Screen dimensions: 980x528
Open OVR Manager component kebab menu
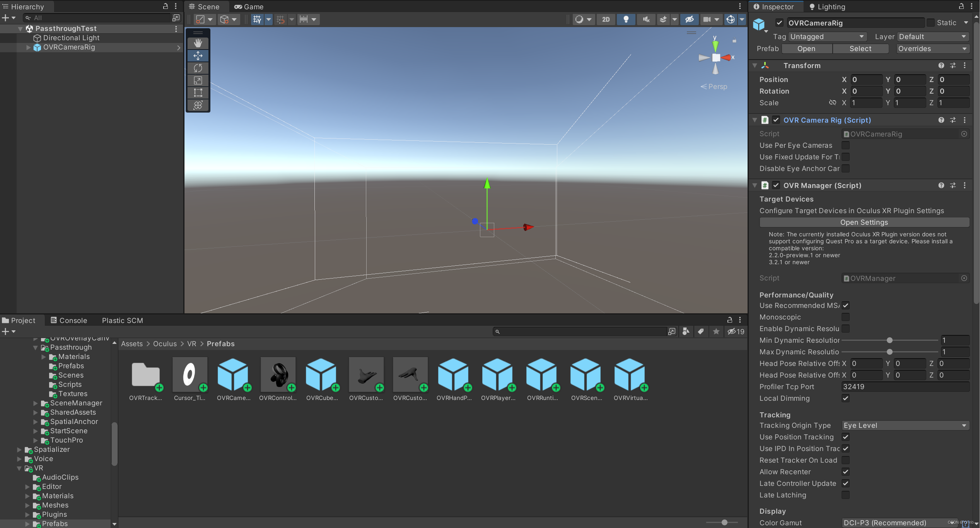click(965, 186)
